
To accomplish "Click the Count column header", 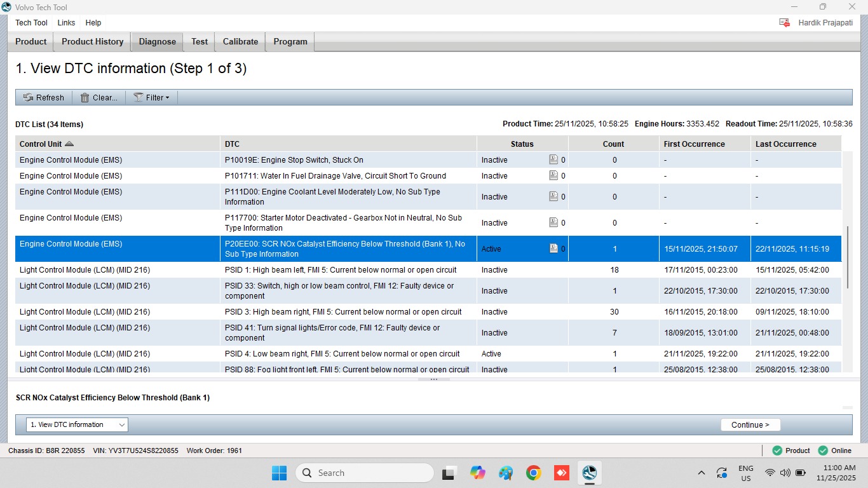I will click(614, 144).
